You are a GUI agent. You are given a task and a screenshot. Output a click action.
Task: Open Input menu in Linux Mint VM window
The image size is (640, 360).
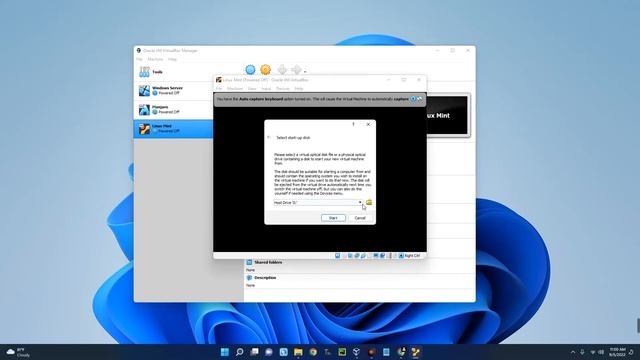pyautogui.click(x=266, y=89)
